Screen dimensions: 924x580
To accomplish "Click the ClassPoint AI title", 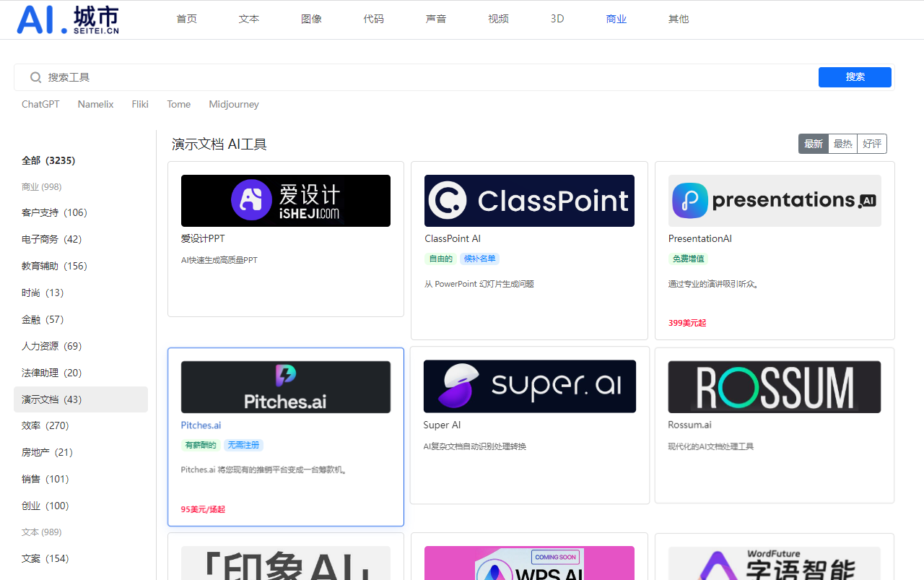I will [453, 238].
